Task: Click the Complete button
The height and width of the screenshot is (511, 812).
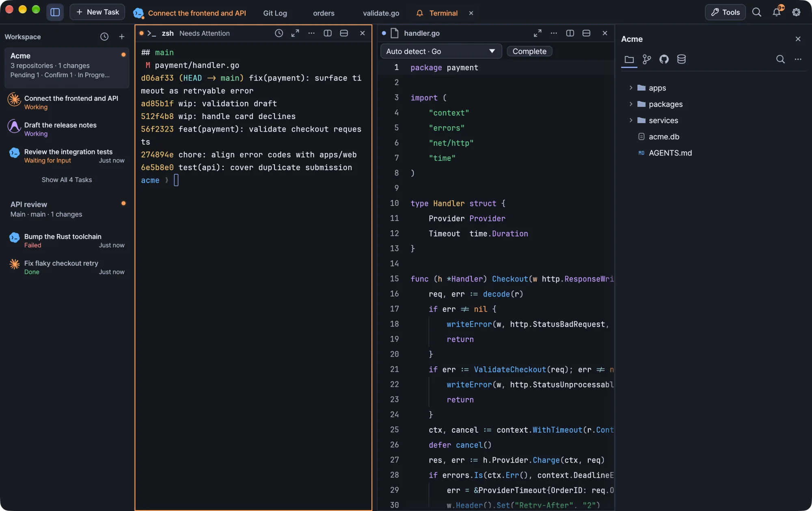Action: (529, 51)
